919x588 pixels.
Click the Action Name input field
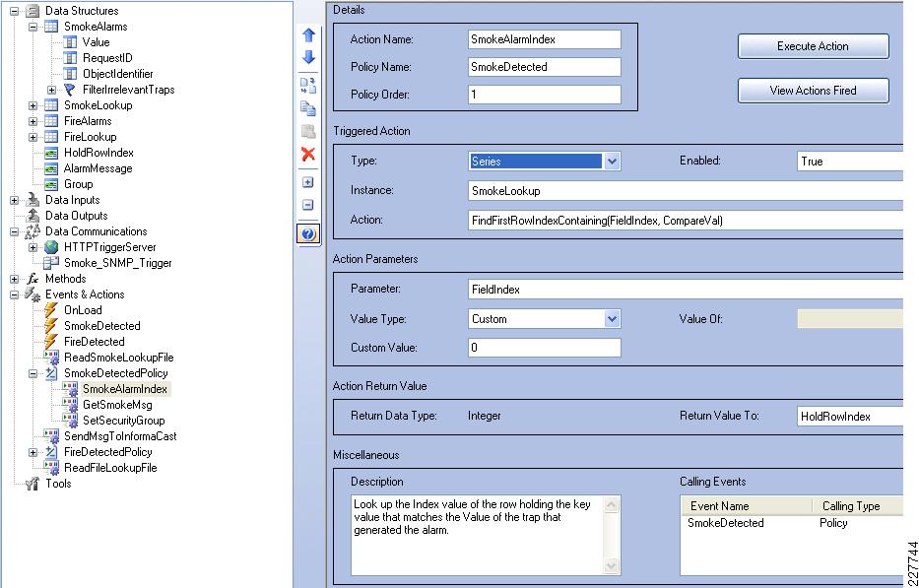point(545,39)
